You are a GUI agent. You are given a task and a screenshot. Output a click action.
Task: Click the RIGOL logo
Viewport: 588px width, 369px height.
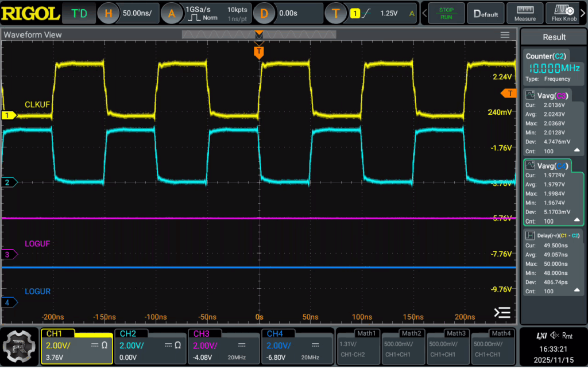(x=30, y=14)
